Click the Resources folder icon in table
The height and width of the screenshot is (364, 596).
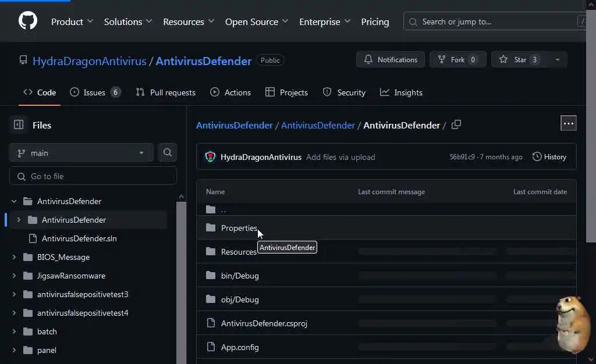211,251
